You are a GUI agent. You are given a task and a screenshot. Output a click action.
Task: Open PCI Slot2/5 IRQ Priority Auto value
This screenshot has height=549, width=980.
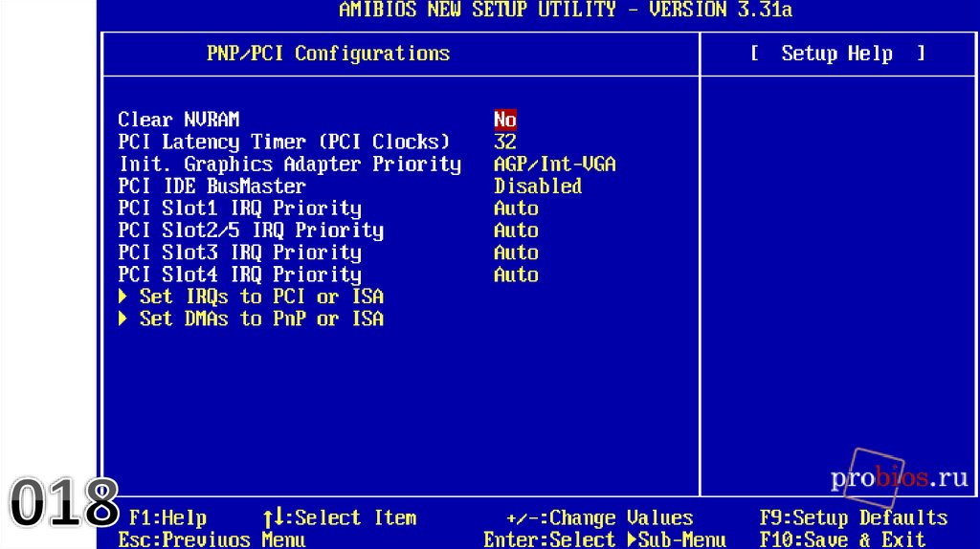click(516, 230)
